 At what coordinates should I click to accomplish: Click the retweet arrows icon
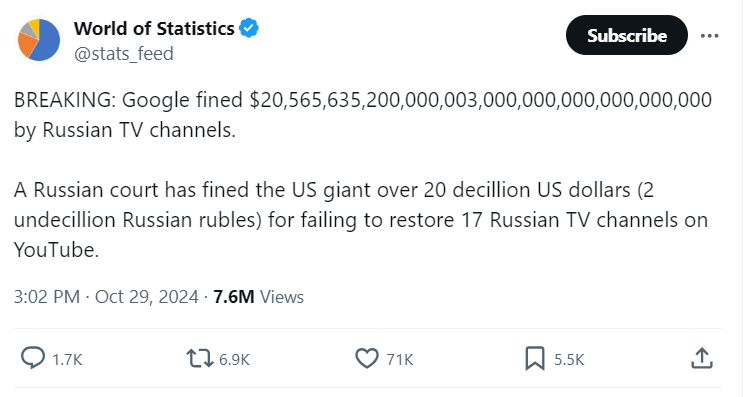pyautogui.click(x=200, y=358)
